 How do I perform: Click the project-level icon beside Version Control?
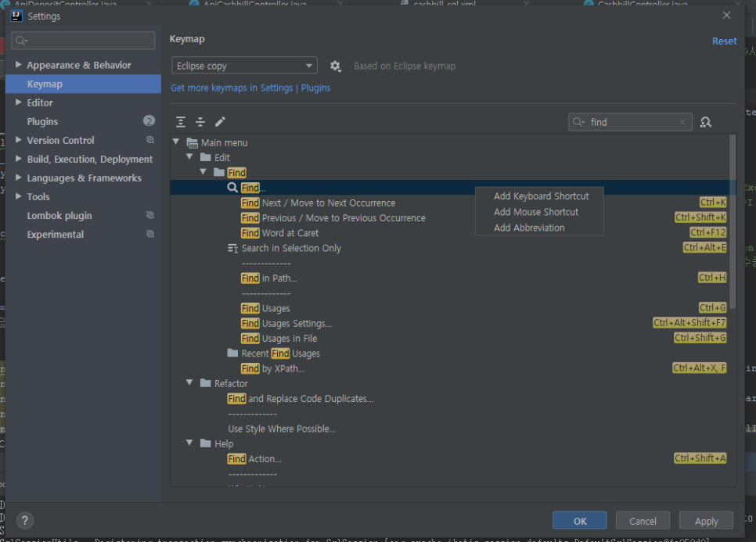[150, 140]
